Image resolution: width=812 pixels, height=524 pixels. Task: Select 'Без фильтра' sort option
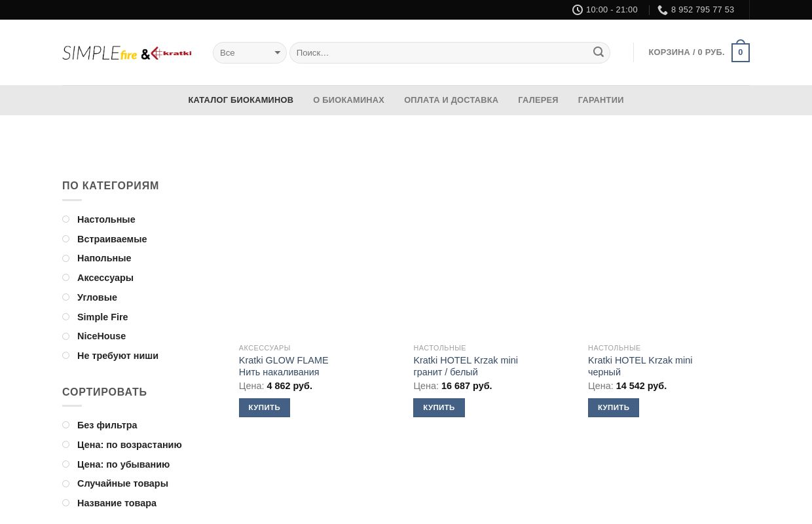point(107,425)
